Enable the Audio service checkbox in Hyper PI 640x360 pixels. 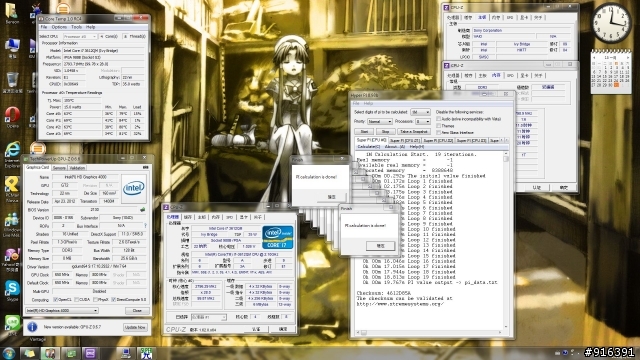pos(438,119)
